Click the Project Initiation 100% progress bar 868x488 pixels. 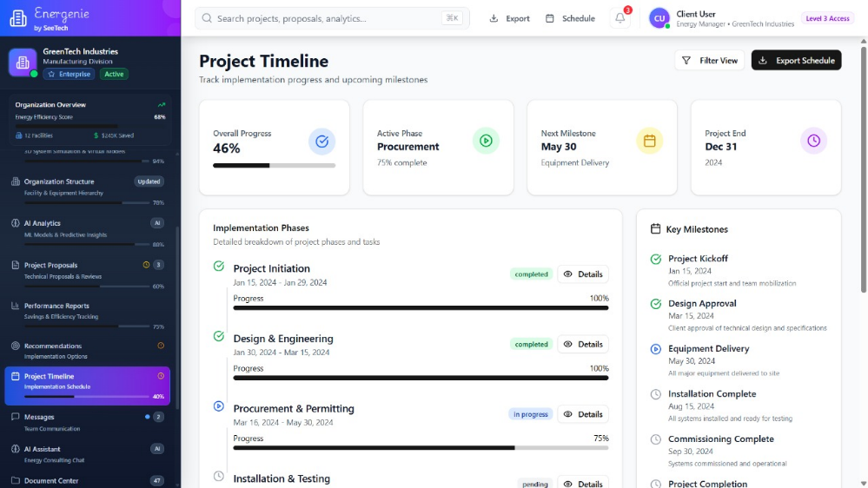coord(421,307)
